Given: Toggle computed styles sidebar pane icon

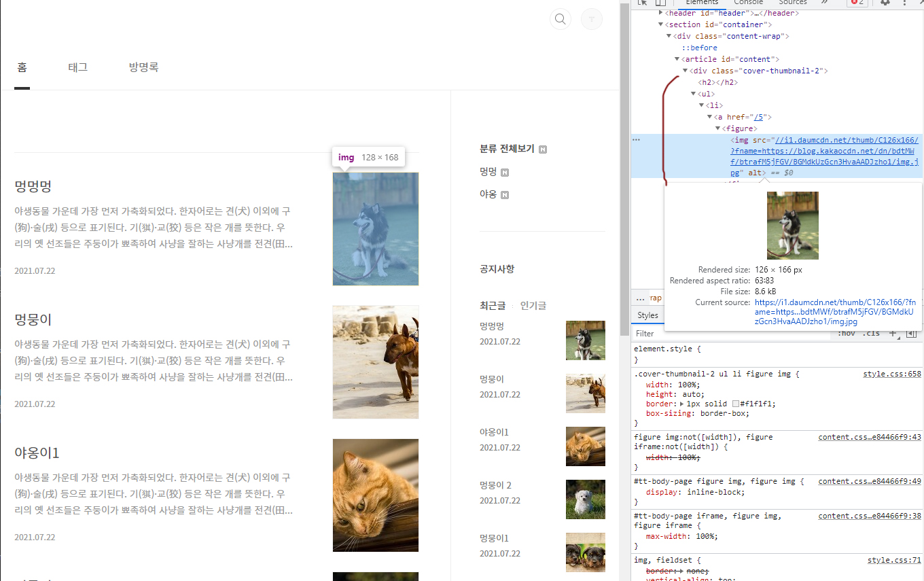Looking at the screenshot, I should tap(911, 334).
